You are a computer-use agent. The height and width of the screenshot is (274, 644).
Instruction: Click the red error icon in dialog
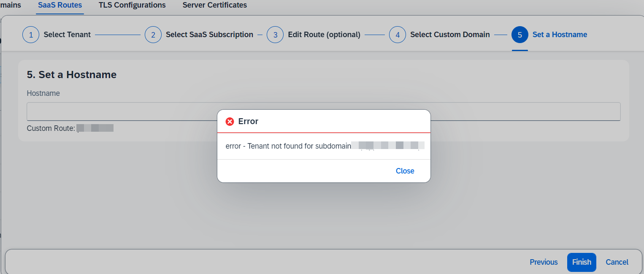point(230,122)
